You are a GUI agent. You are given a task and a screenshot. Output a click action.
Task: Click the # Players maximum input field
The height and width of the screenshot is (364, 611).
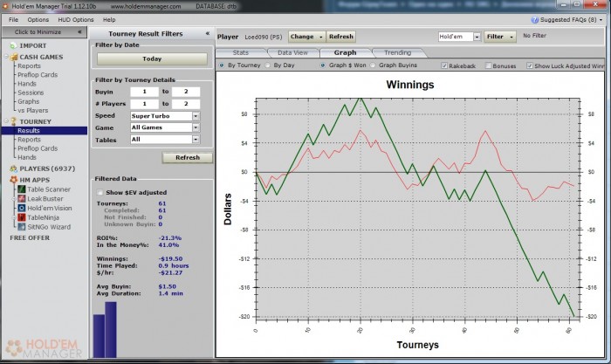[186, 104]
